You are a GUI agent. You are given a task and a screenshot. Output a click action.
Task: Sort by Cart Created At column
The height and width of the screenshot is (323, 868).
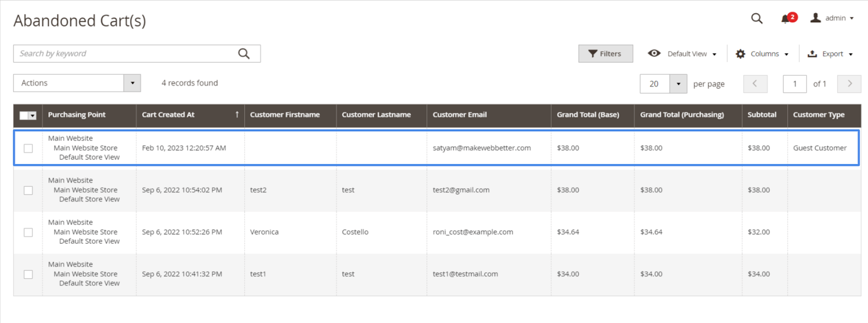168,115
